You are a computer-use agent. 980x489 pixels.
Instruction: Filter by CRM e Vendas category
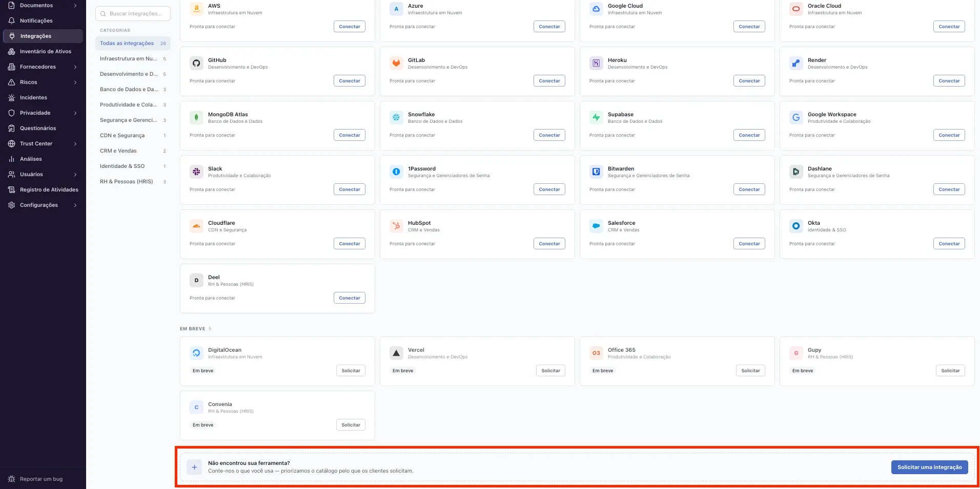coord(133,151)
